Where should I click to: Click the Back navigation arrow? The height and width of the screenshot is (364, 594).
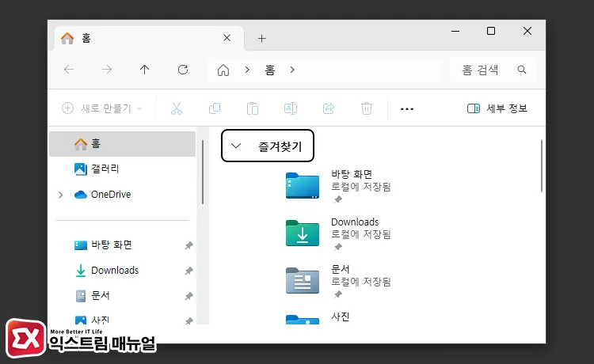[x=69, y=70]
